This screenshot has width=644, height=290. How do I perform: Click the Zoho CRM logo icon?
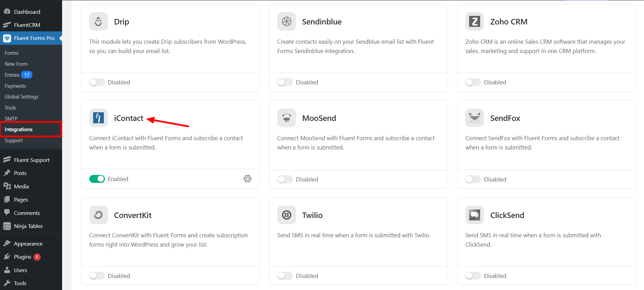coord(474,22)
